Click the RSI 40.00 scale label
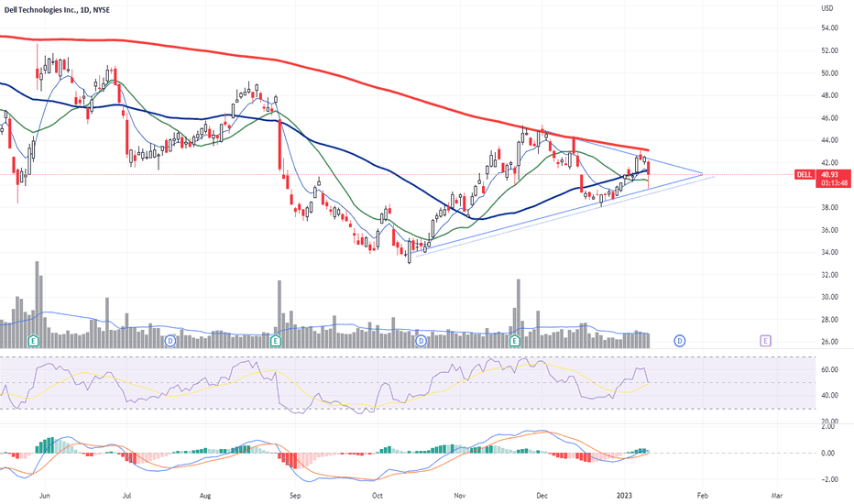 (829, 395)
